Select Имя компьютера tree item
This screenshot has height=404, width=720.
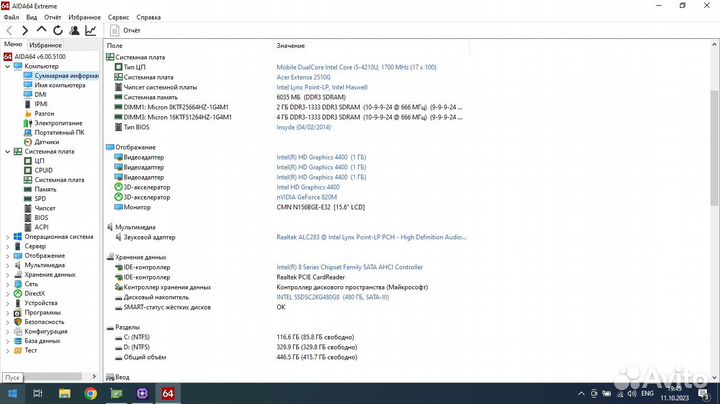[60, 85]
